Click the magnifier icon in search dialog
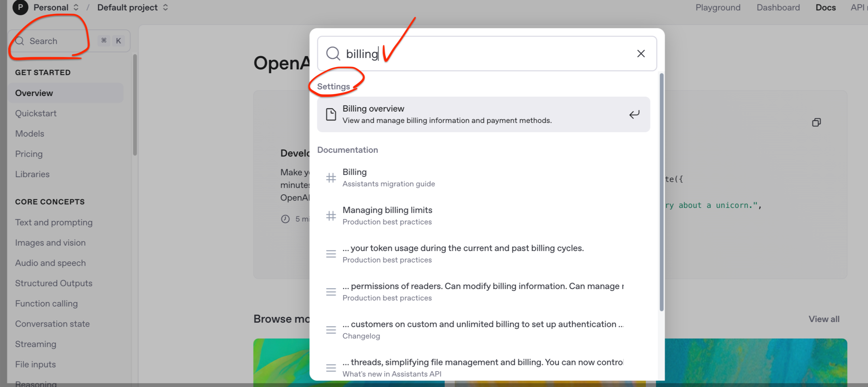The image size is (868, 387). pyautogui.click(x=333, y=54)
